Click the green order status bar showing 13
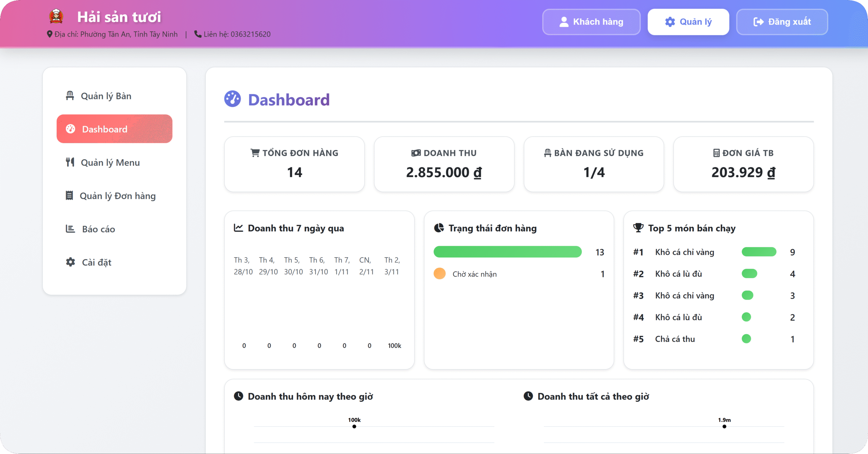 (507, 252)
